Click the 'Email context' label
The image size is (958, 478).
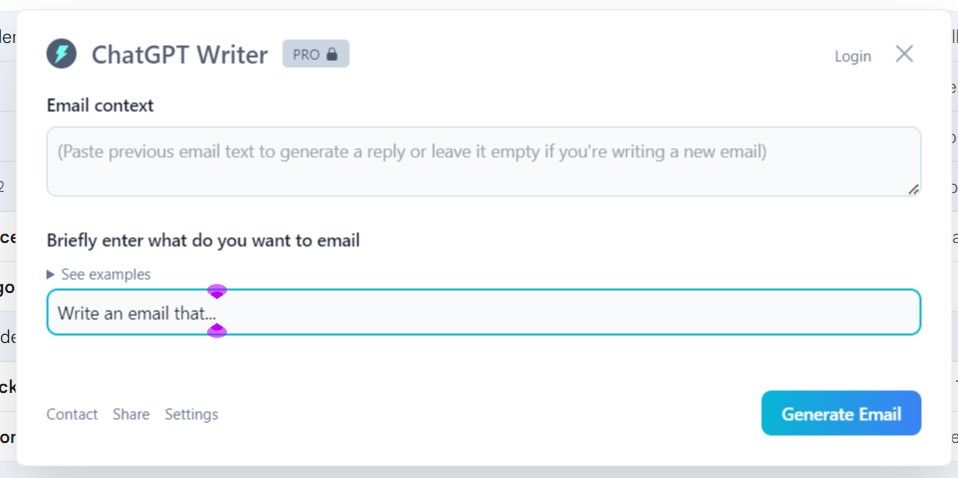click(100, 105)
